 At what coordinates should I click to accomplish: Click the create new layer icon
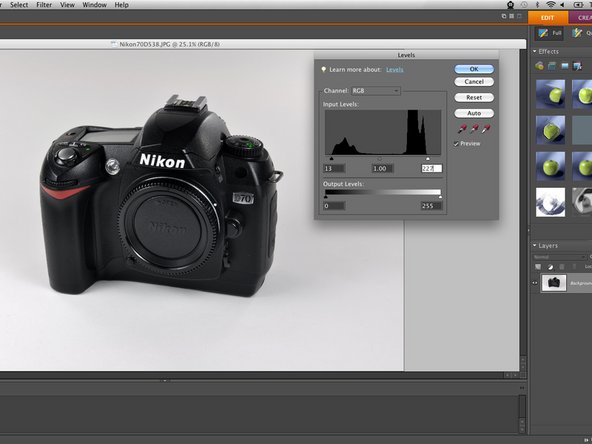(x=538, y=267)
